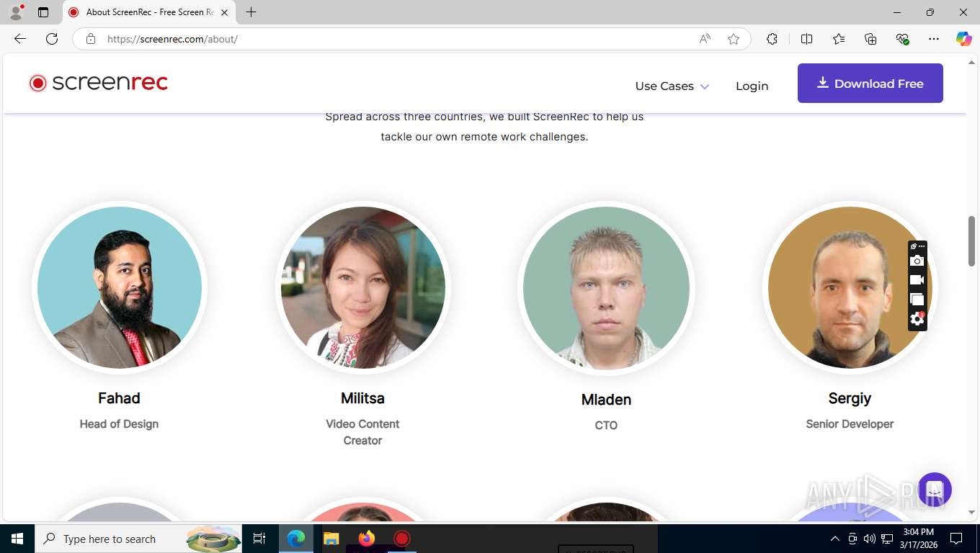Open Task View on taskbar
Image resolution: width=980 pixels, height=553 pixels.
point(260,539)
